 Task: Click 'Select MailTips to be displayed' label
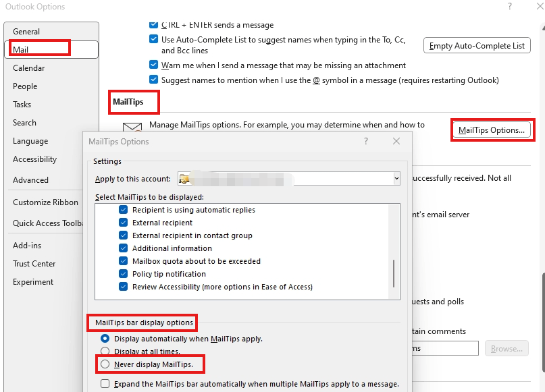click(x=149, y=197)
